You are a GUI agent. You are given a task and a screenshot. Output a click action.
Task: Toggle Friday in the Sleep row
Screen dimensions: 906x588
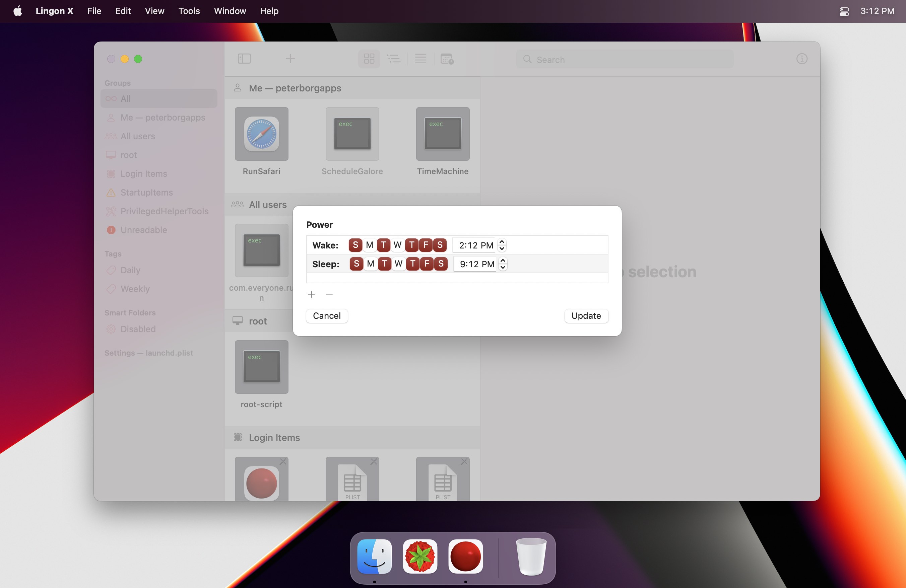(x=427, y=264)
